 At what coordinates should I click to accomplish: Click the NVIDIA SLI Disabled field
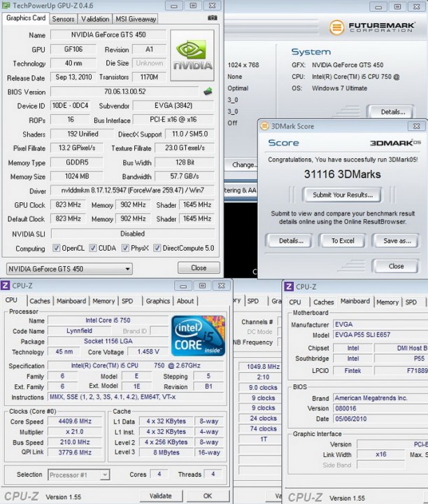pos(133,234)
